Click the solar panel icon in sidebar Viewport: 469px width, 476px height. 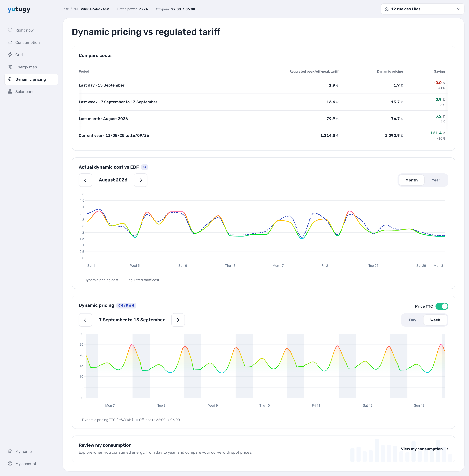pos(10,92)
